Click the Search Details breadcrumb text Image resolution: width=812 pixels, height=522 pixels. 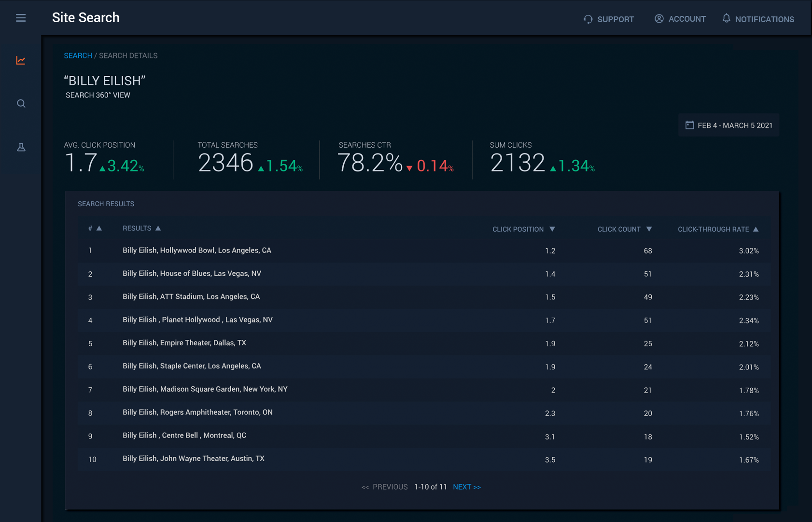(x=128, y=56)
